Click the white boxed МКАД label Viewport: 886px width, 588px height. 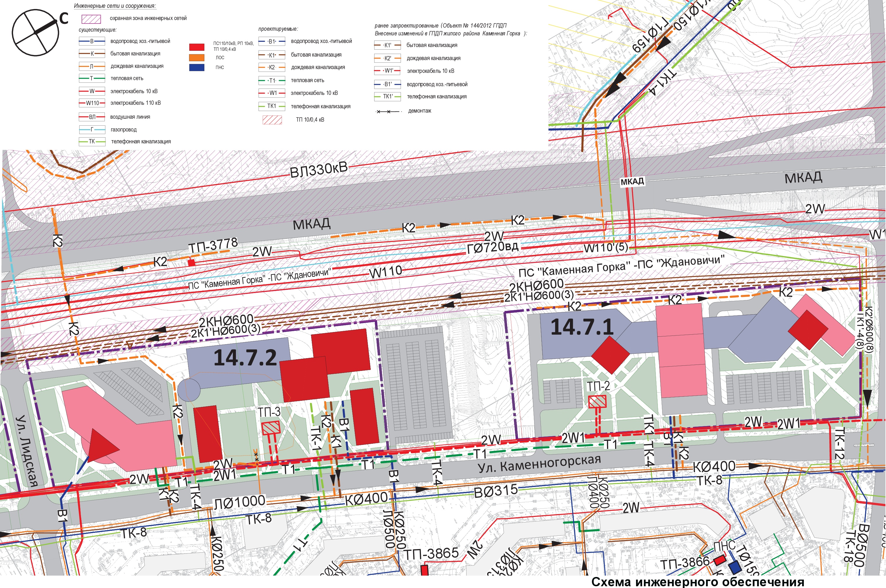click(632, 182)
